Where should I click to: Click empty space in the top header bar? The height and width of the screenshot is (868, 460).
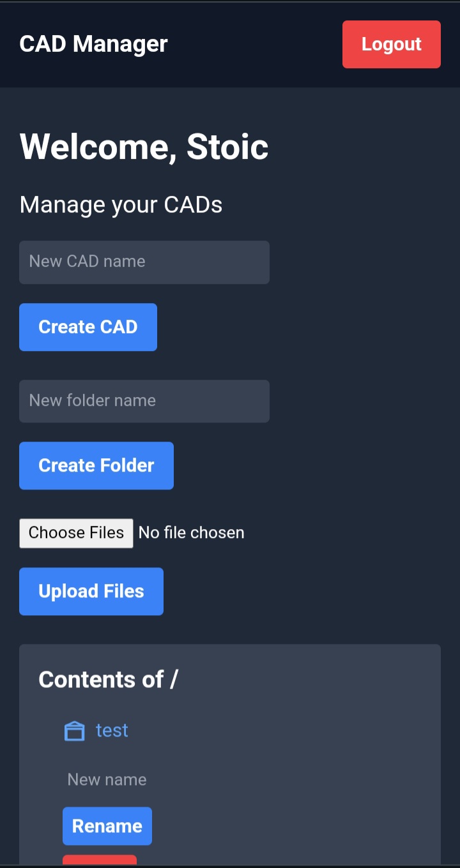tap(256, 44)
